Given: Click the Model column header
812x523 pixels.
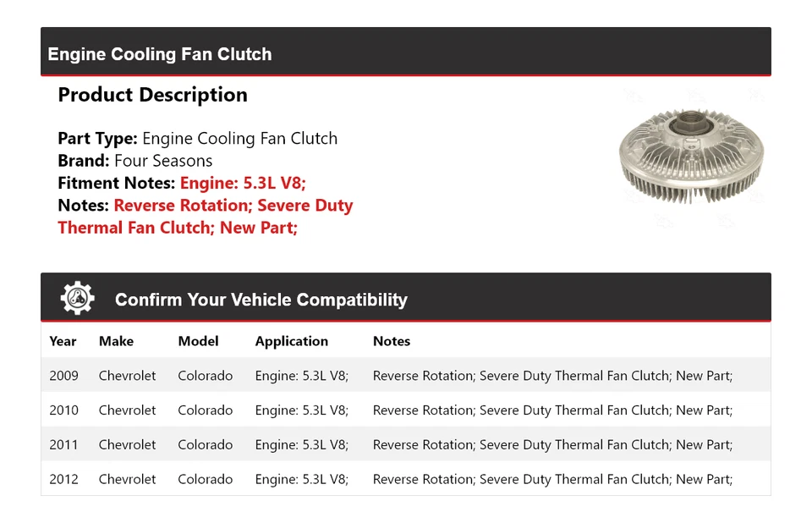Looking at the screenshot, I should point(198,341).
